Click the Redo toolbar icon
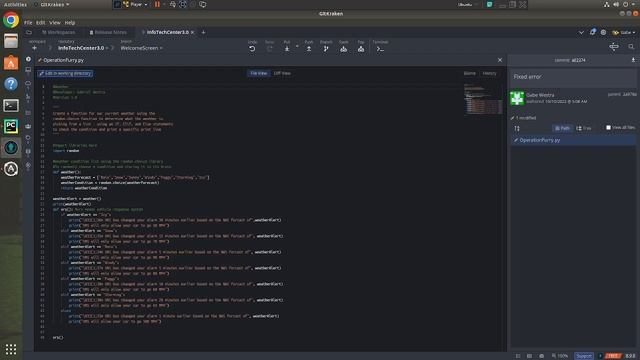The width and height of the screenshot is (640, 360). pos(269,49)
